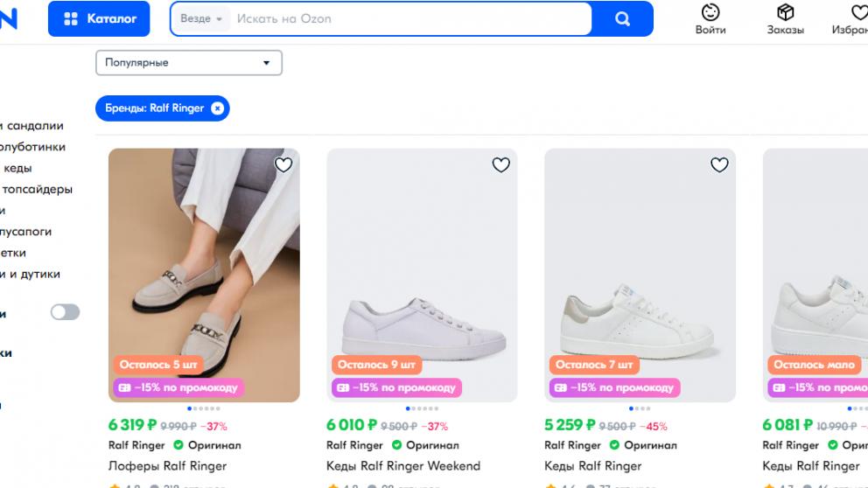This screenshot has height=488, width=868.
Task: Open the Войти login icon
Action: pos(710,12)
